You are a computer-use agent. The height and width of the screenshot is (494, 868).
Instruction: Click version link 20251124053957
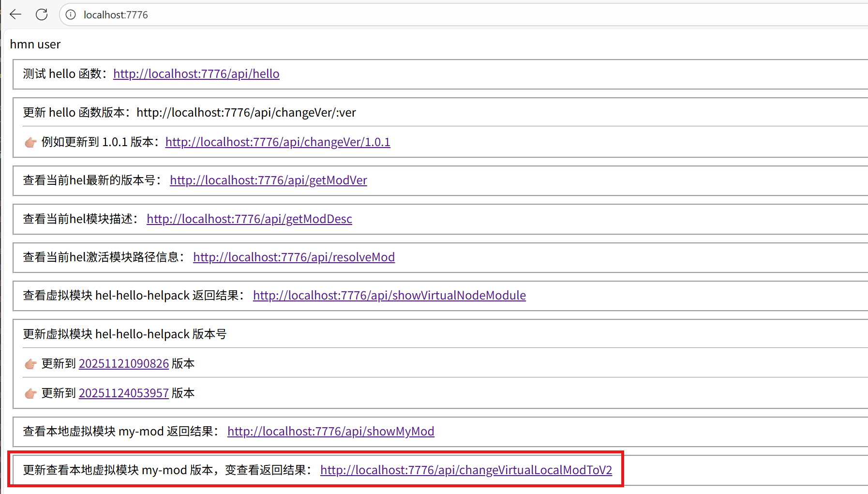123,393
